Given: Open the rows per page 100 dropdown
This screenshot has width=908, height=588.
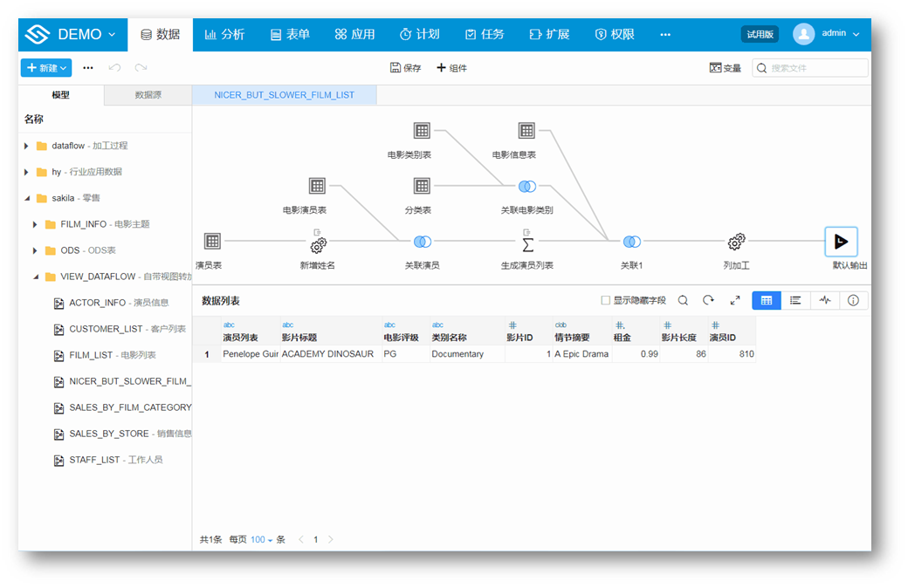Looking at the screenshot, I should coord(261,540).
